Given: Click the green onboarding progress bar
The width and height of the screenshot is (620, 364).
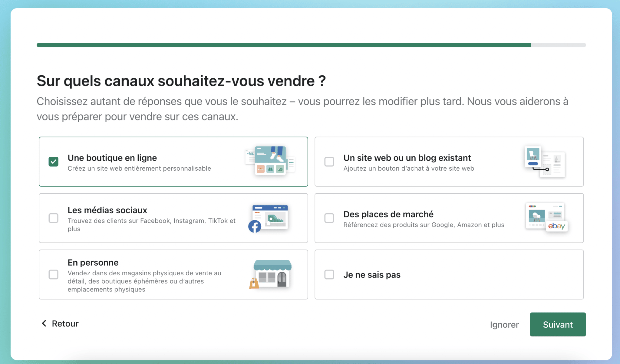Looking at the screenshot, I should (283, 45).
